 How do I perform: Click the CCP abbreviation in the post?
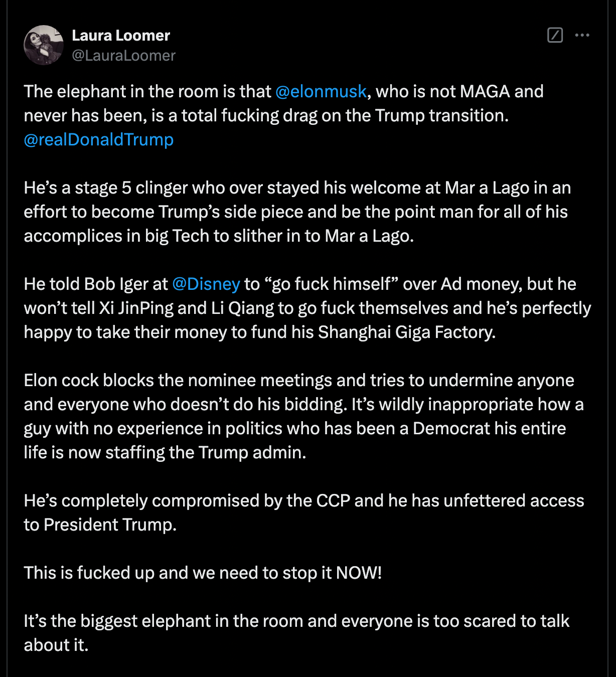[x=333, y=501]
